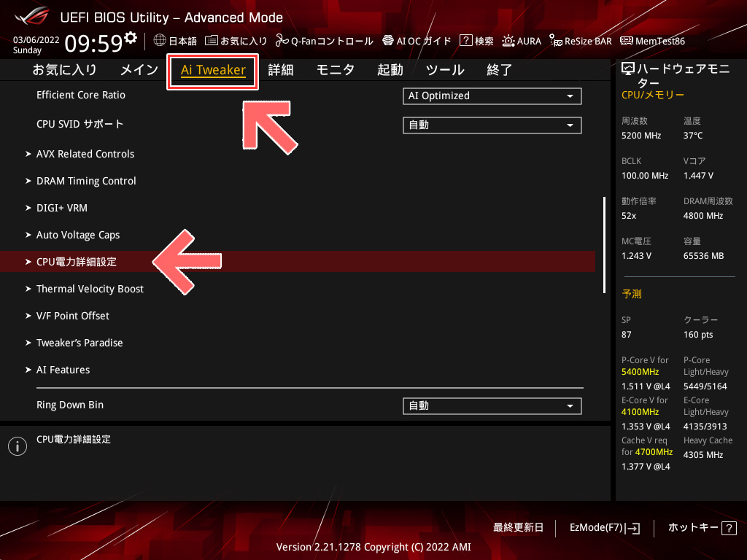Click the 65536 MB capacity value
This screenshot has height=560, width=747.
(704, 256)
